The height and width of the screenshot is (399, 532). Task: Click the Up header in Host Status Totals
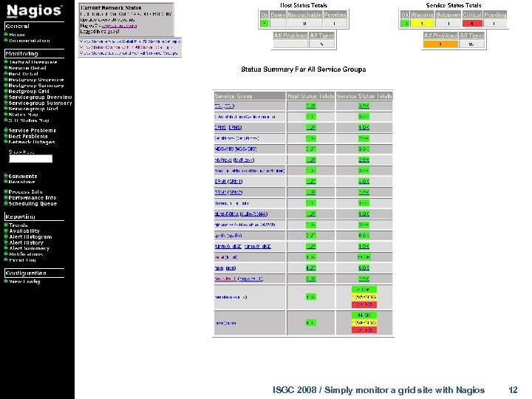coord(265,15)
